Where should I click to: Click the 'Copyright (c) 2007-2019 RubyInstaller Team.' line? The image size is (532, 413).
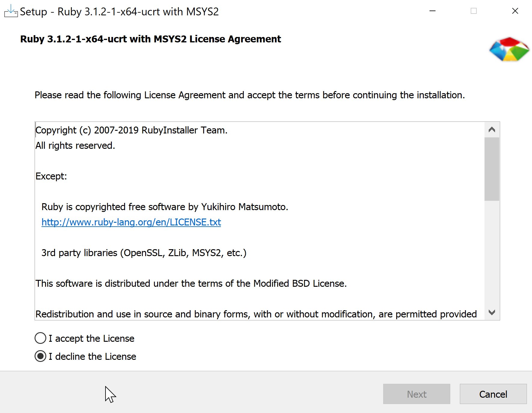[x=131, y=130]
